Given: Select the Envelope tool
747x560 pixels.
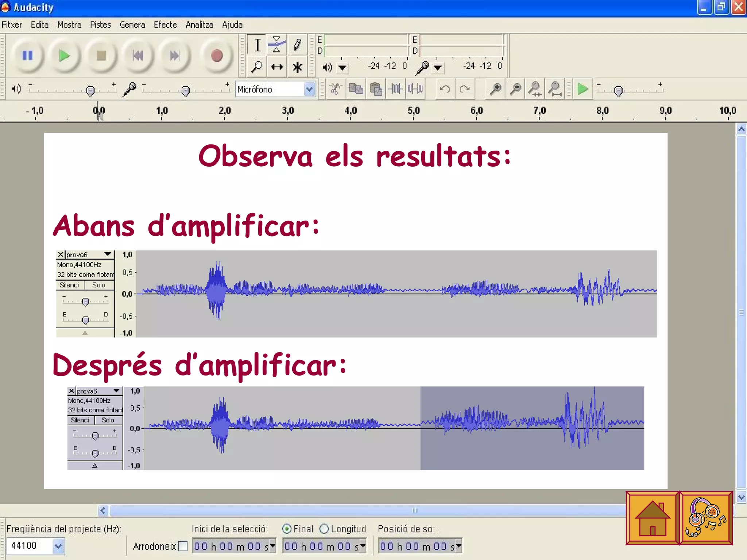Looking at the screenshot, I should coord(277,45).
